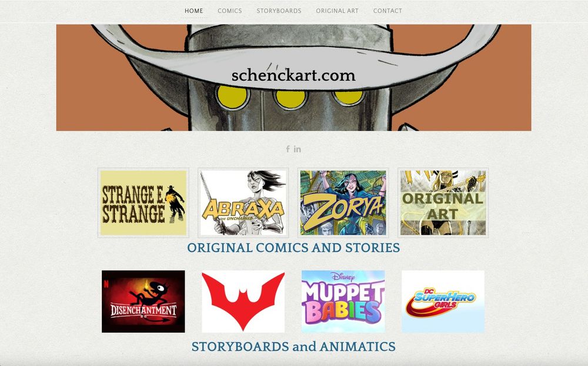This screenshot has height=366, width=588.
Task: Click the cowboy robot banner image
Action: (x=293, y=78)
